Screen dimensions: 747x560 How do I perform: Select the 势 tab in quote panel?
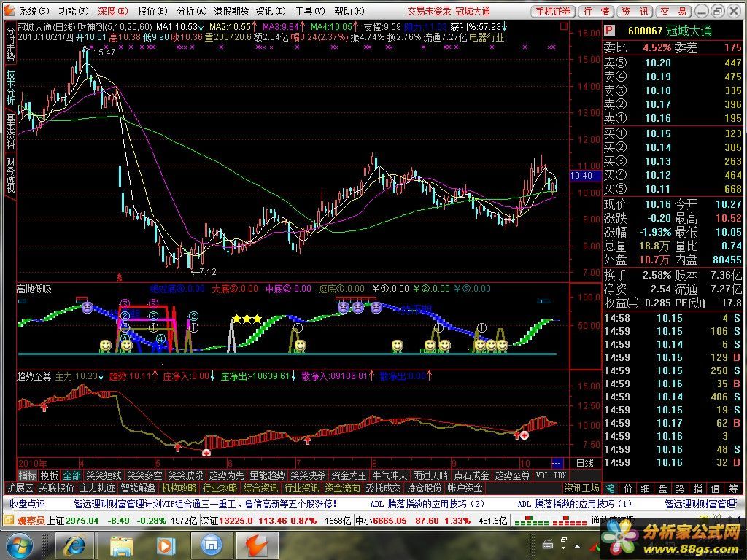coord(680,488)
